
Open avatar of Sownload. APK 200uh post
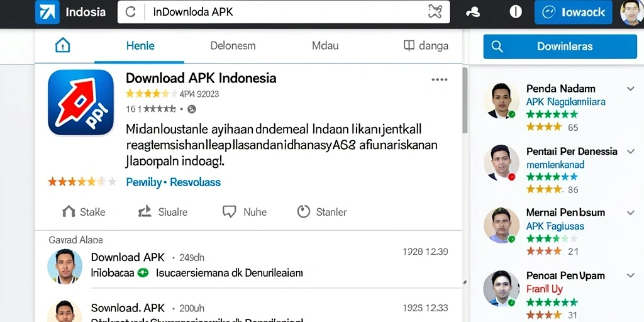pos(65,311)
